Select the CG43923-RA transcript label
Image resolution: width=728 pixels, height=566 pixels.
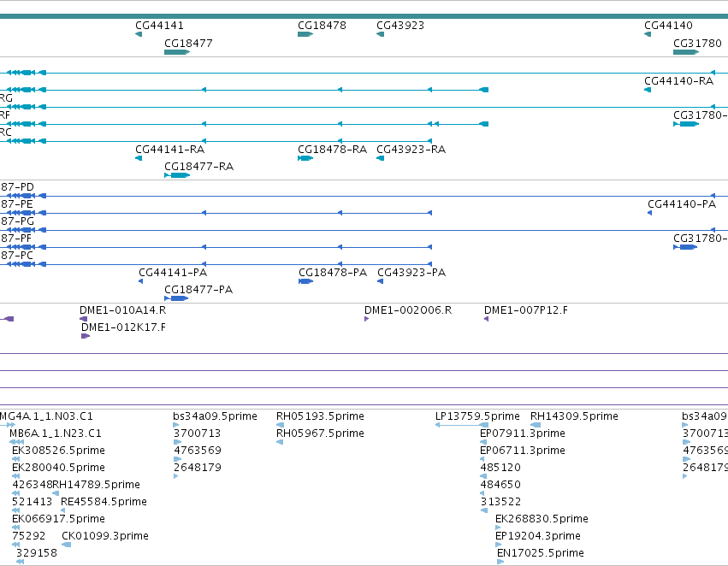411,150
